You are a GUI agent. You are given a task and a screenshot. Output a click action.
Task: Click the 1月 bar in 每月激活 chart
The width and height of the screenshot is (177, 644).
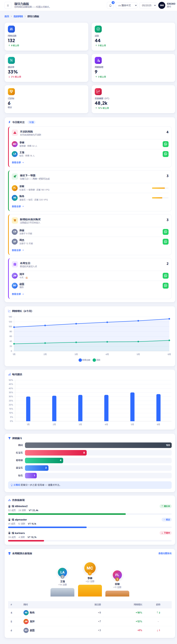(x=28, y=409)
